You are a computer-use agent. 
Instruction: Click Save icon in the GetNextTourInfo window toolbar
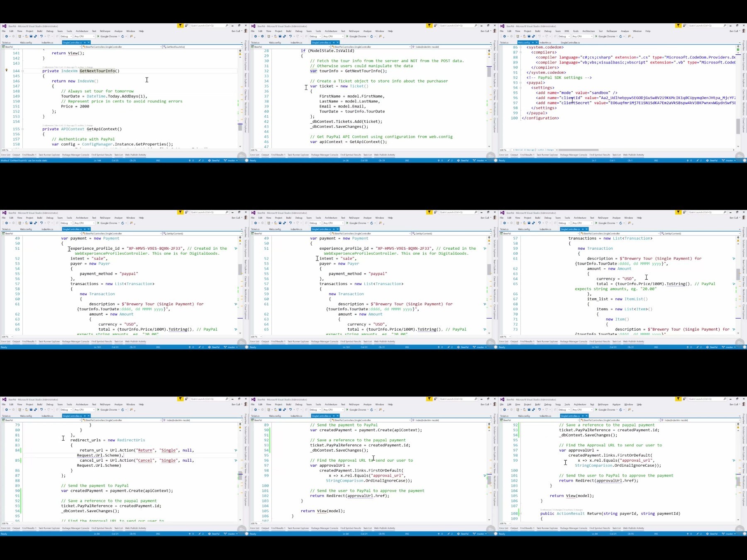click(31, 37)
